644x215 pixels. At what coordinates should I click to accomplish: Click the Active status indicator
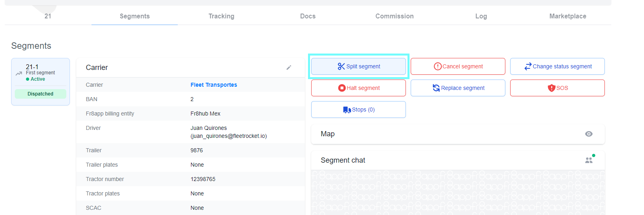(x=36, y=79)
